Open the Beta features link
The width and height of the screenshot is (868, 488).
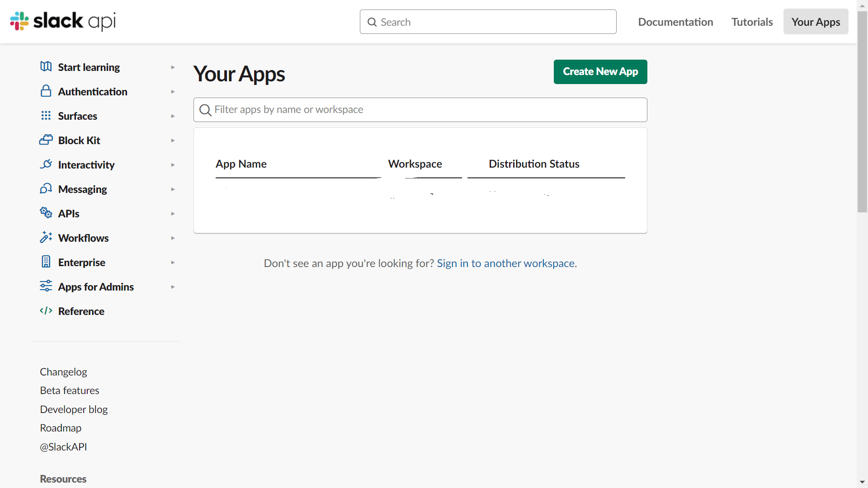tap(70, 390)
